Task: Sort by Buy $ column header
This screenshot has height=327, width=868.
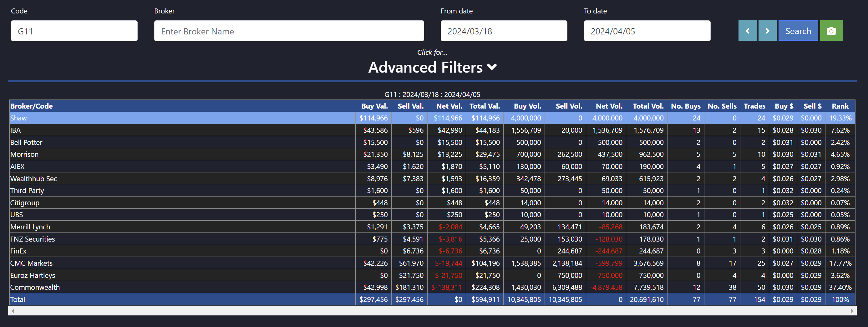Action: (x=784, y=106)
